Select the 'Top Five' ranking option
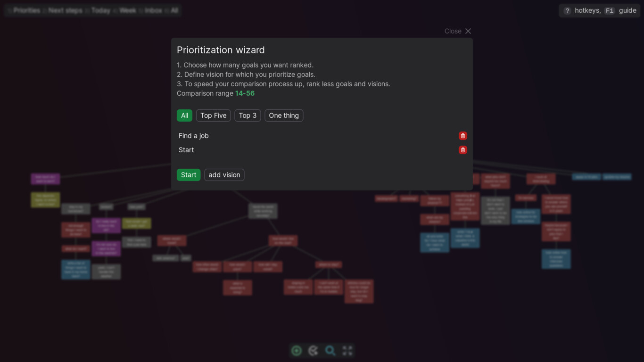 [x=214, y=115]
